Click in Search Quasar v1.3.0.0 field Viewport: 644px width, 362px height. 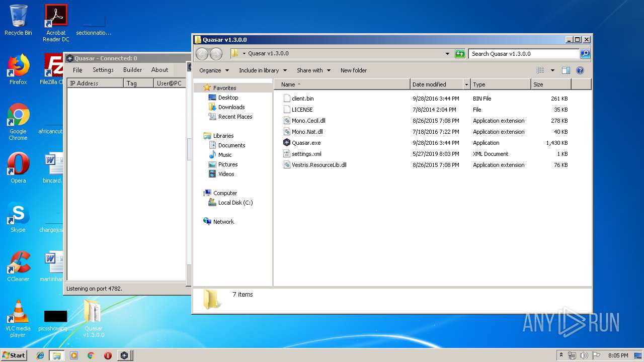524,54
